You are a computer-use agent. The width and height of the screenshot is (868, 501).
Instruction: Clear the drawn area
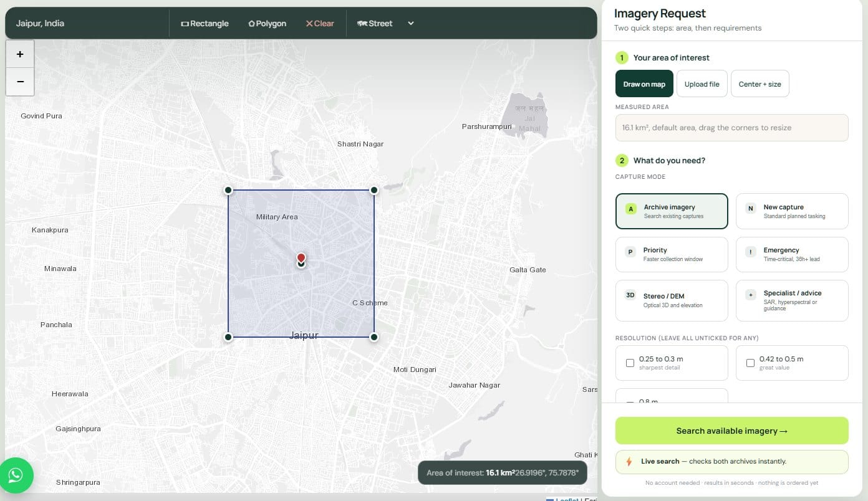click(x=320, y=24)
